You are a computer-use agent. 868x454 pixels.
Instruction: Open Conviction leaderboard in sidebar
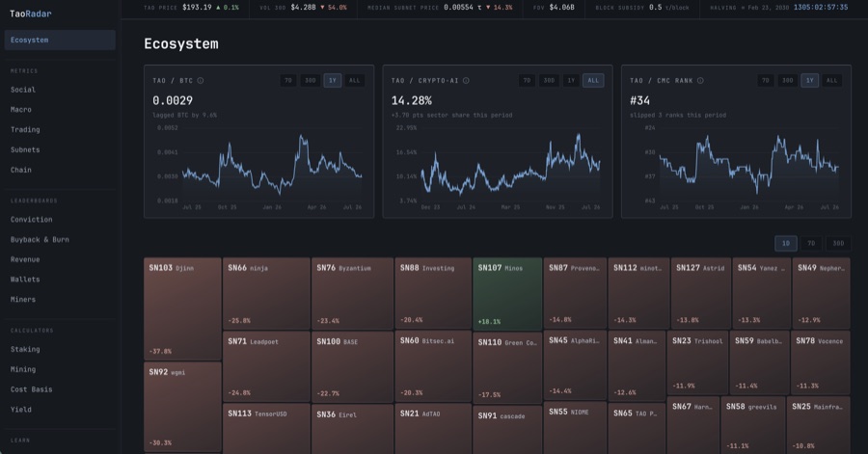32,220
